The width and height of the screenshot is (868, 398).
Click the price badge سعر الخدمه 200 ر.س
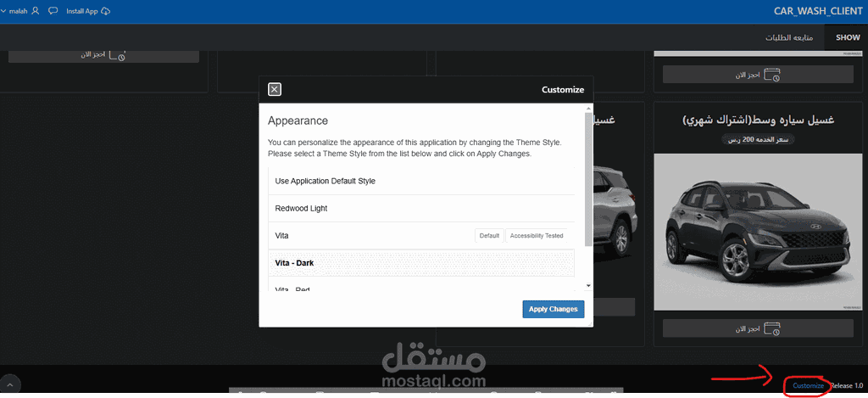759,140
